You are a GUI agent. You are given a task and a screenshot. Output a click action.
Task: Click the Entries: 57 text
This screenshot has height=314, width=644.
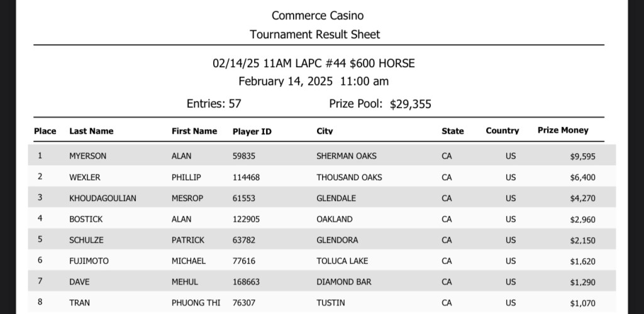click(x=214, y=104)
